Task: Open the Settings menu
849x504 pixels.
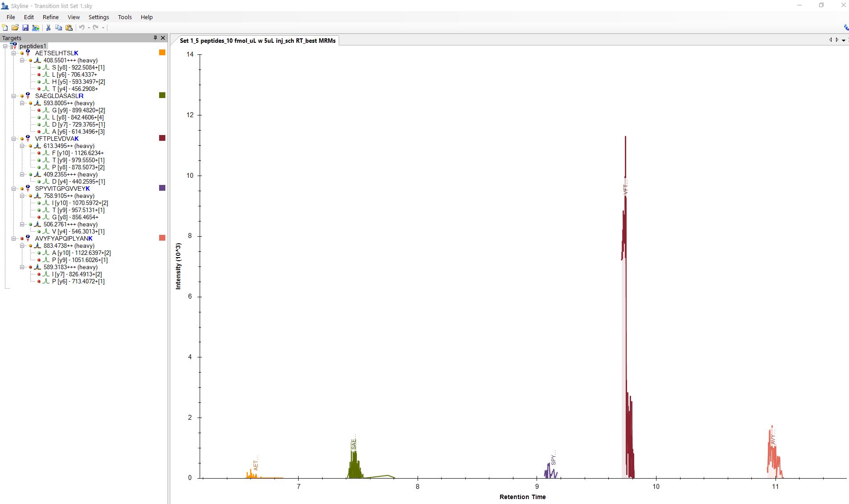Action: click(x=98, y=17)
